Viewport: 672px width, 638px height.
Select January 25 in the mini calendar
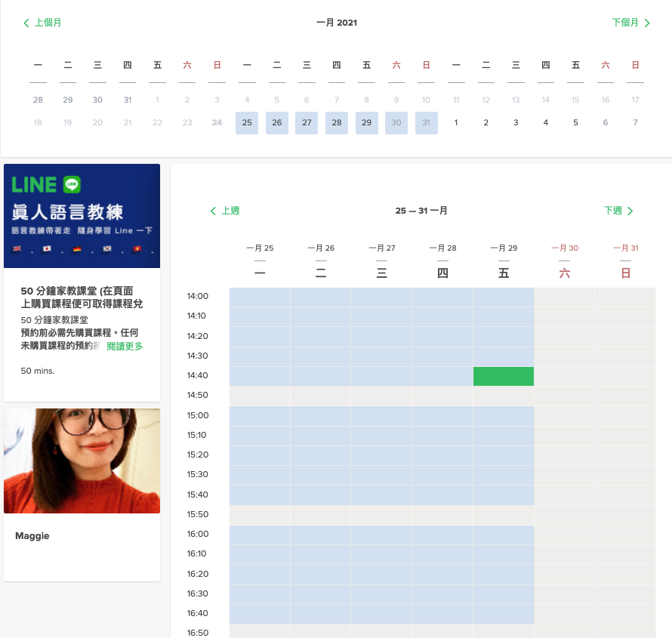[x=247, y=122]
